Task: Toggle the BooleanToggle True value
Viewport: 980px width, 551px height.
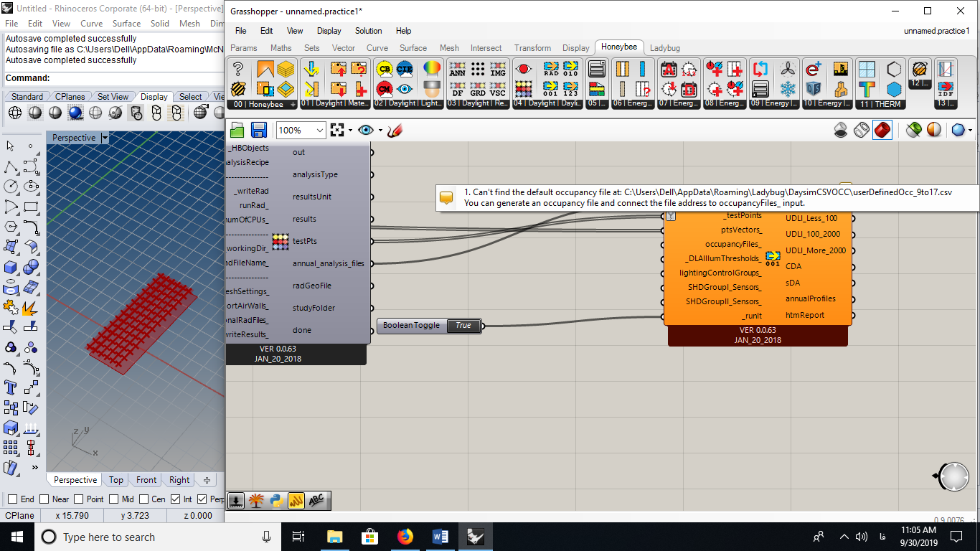Action: click(x=463, y=326)
